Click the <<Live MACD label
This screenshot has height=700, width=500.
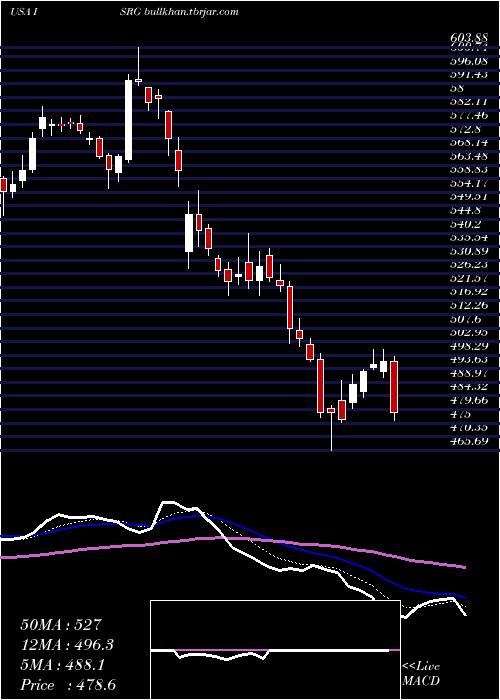click(x=421, y=674)
